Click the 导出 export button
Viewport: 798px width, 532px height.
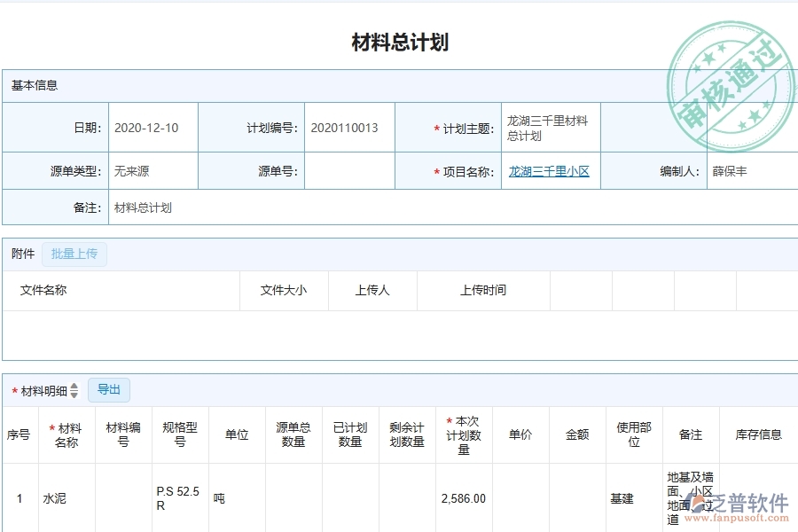tap(109, 390)
